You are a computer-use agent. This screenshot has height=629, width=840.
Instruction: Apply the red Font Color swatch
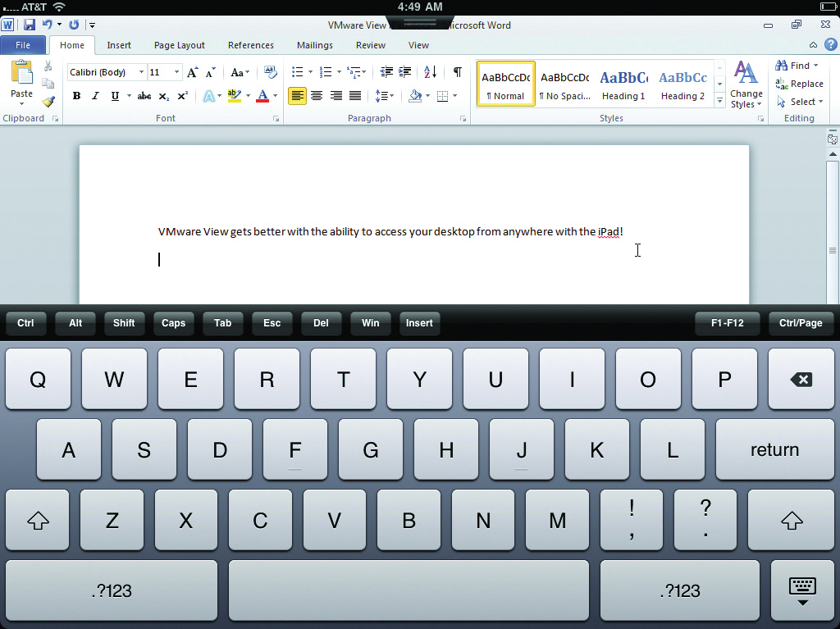click(262, 96)
